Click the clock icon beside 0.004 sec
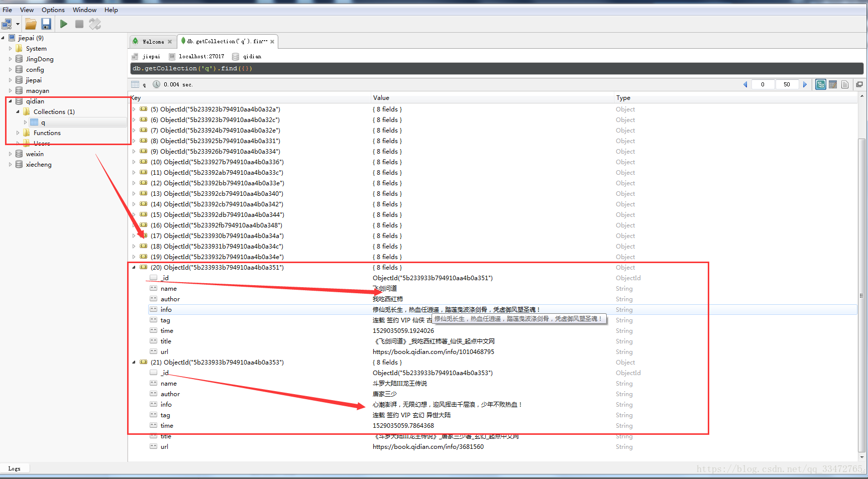The width and height of the screenshot is (868, 479). [x=156, y=84]
